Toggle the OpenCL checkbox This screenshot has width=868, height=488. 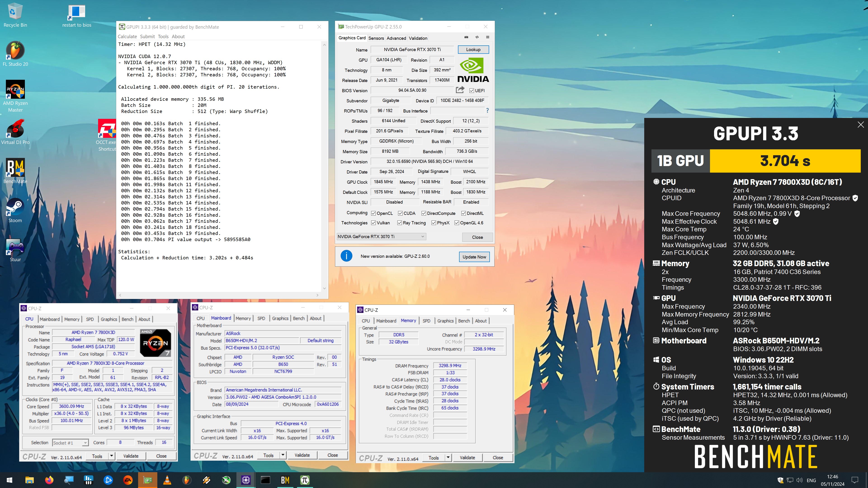pyautogui.click(x=373, y=213)
